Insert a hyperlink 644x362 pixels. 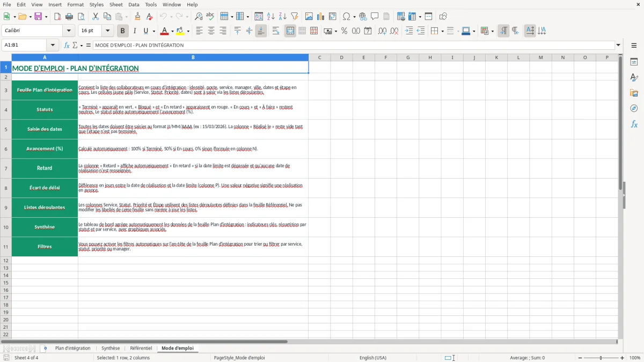363,17
